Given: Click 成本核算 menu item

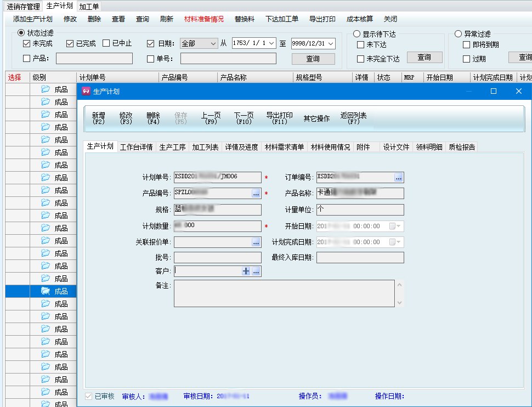Looking at the screenshot, I should [360, 19].
